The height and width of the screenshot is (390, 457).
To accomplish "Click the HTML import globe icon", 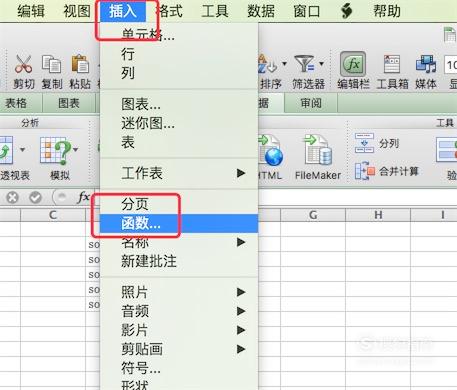I will [x=271, y=151].
